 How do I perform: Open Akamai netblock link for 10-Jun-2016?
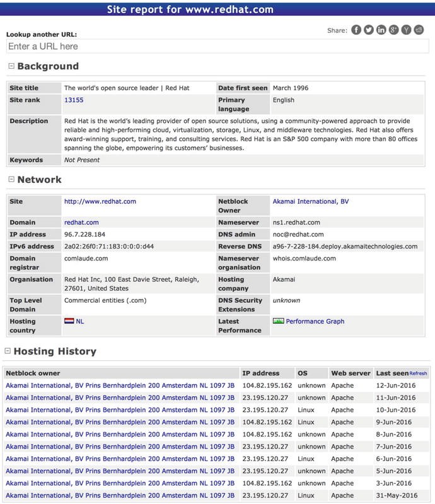tap(120, 410)
